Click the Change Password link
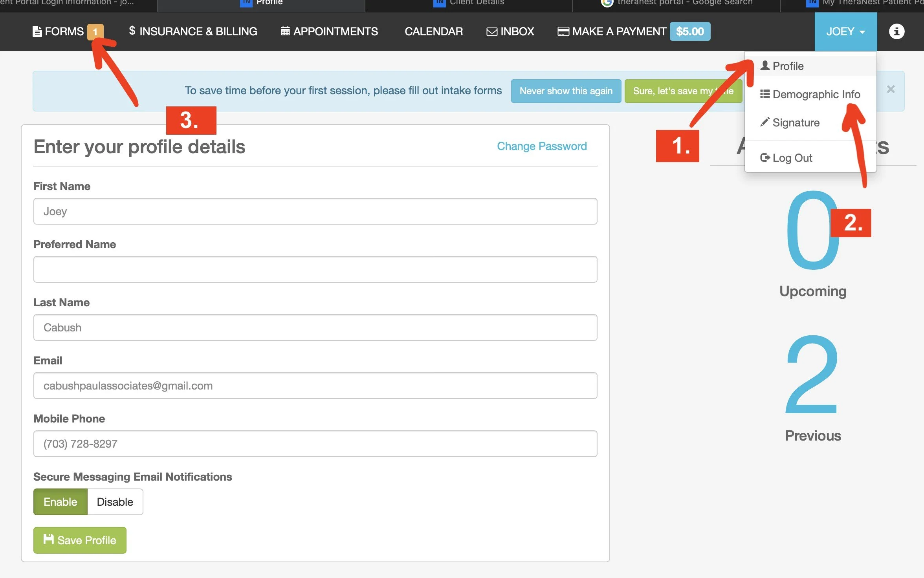 (541, 146)
